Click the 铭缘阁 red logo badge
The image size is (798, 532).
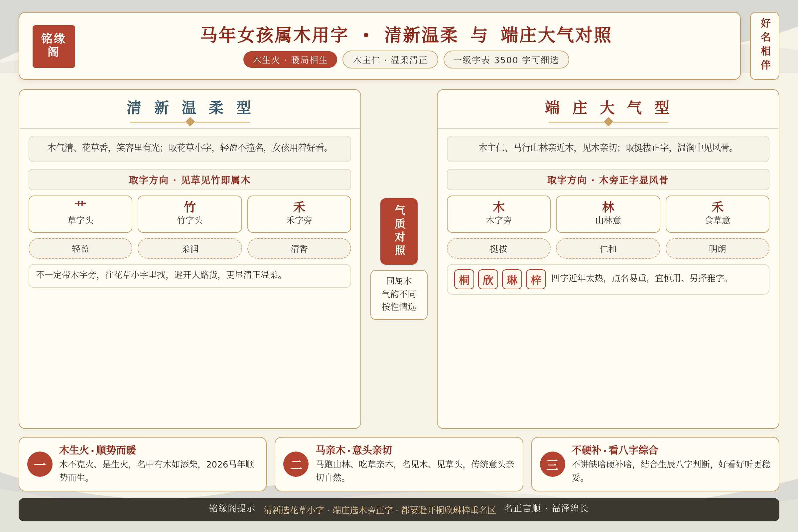tap(54, 47)
